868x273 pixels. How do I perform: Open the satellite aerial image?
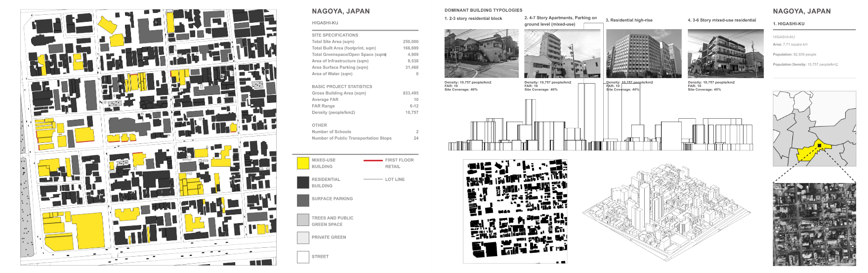tap(814, 225)
